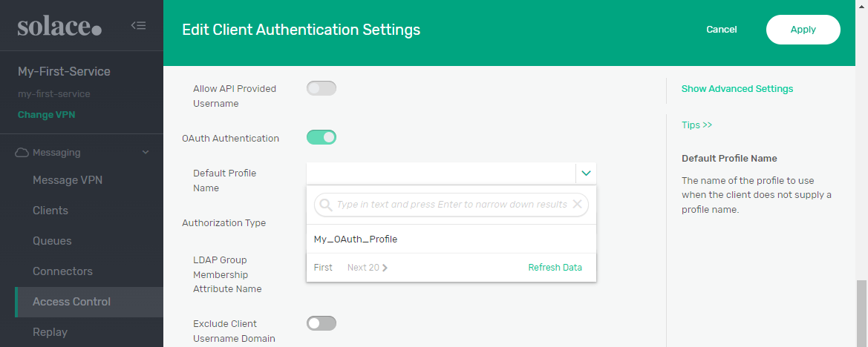Screen dimensions: 868x347
Task: Click the vertical scrollbar thumb
Action: [861, 311]
